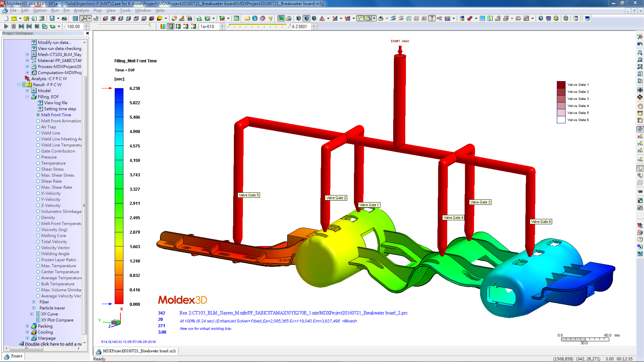Click the Save project toolbar icon

coord(52,18)
